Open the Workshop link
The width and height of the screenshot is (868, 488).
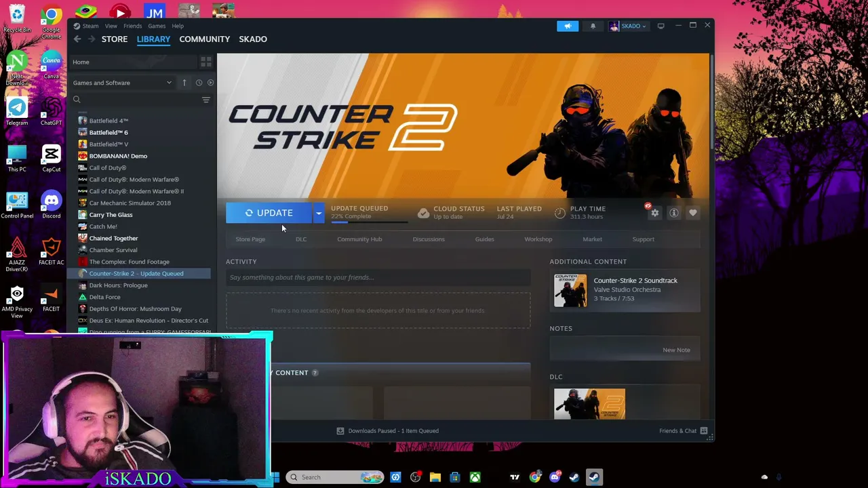(x=538, y=239)
